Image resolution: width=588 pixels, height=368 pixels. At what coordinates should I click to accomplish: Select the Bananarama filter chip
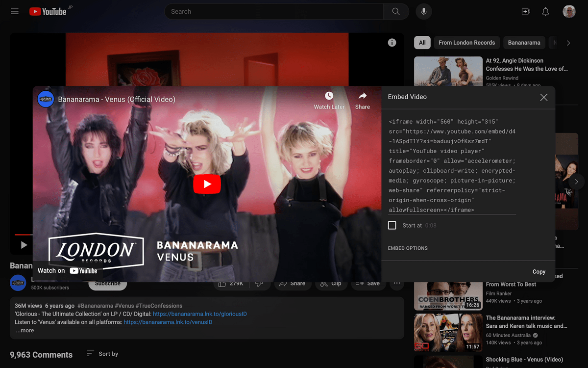(x=524, y=43)
